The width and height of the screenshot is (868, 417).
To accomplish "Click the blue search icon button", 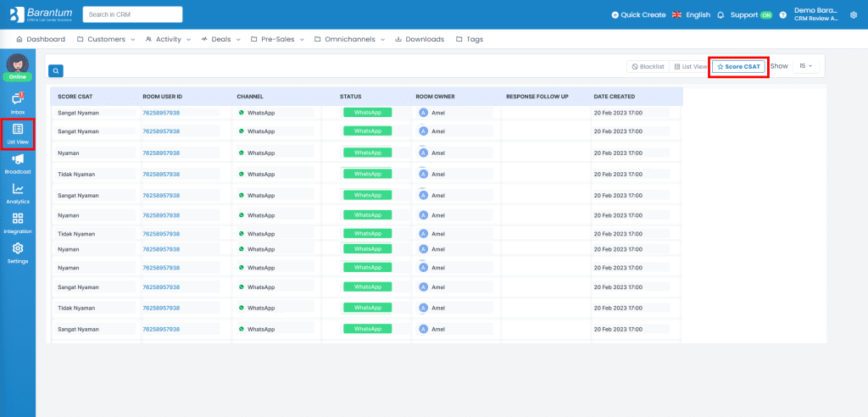I will 55,71.
